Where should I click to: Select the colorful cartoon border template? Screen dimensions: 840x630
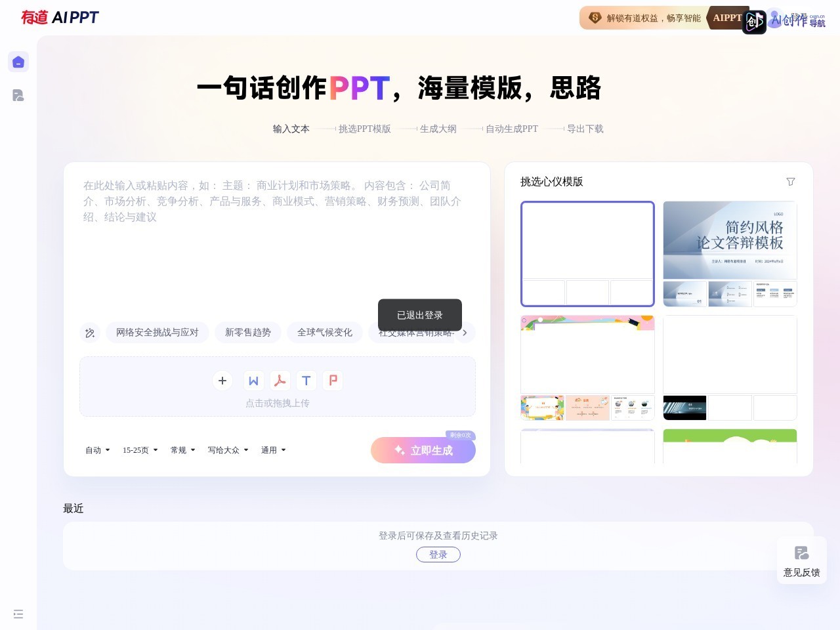coord(587,367)
